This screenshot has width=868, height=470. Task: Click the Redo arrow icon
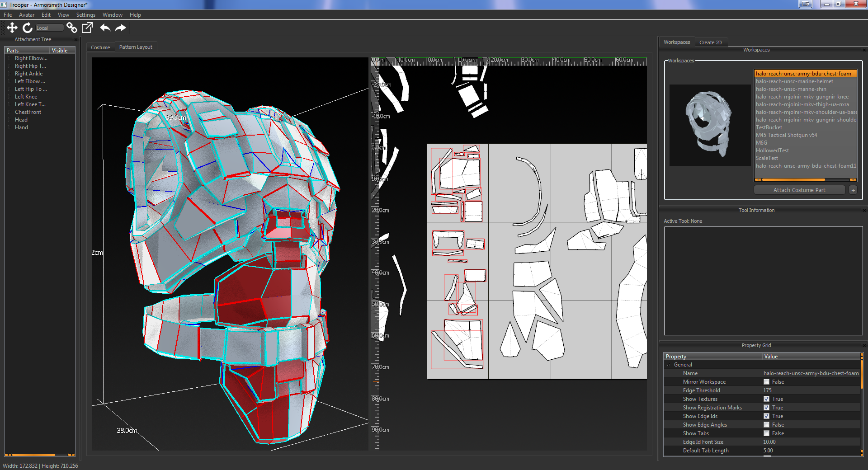click(x=120, y=28)
